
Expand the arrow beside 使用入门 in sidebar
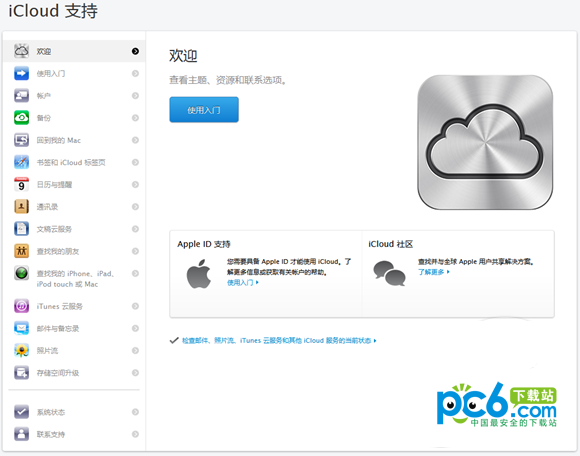point(135,73)
